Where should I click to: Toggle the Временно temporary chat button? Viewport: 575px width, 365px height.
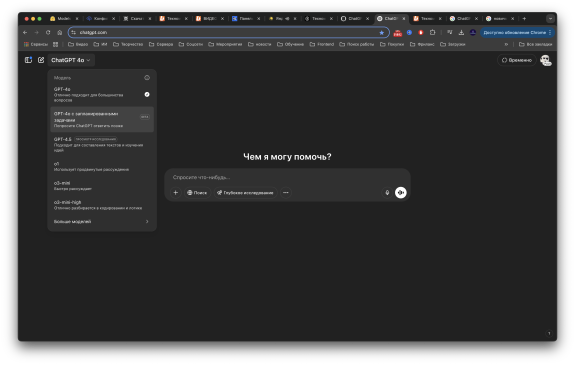(x=517, y=60)
